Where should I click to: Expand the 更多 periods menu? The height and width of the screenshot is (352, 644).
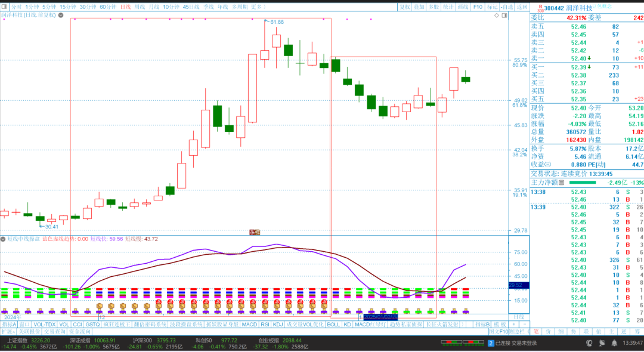coord(258,7)
